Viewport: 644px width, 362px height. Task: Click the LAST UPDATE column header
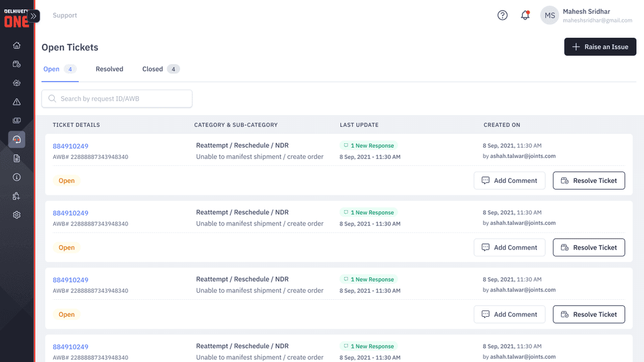click(x=359, y=125)
